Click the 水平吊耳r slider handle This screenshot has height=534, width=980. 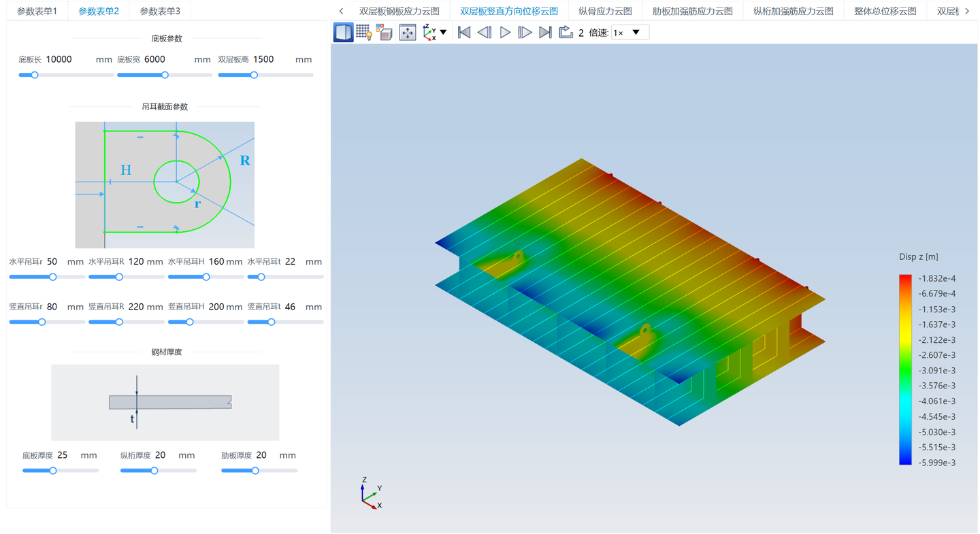pos(52,277)
